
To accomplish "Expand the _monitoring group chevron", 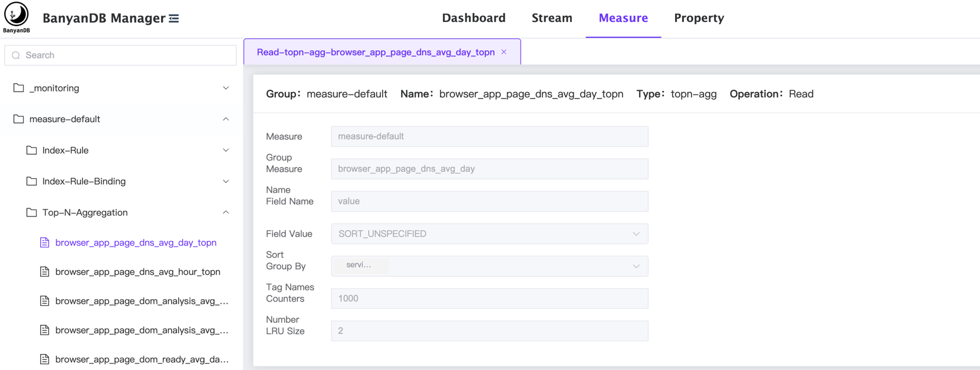I will [226, 88].
